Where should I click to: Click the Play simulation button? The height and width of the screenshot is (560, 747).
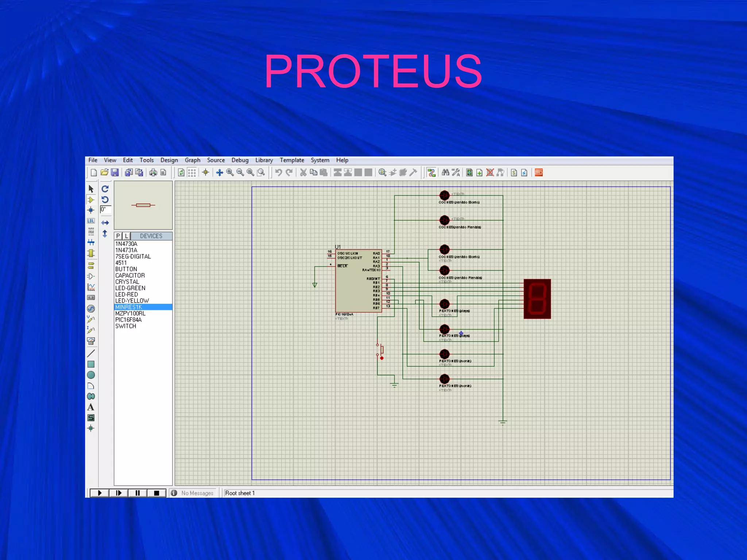pyautogui.click(x=99, y=493)
